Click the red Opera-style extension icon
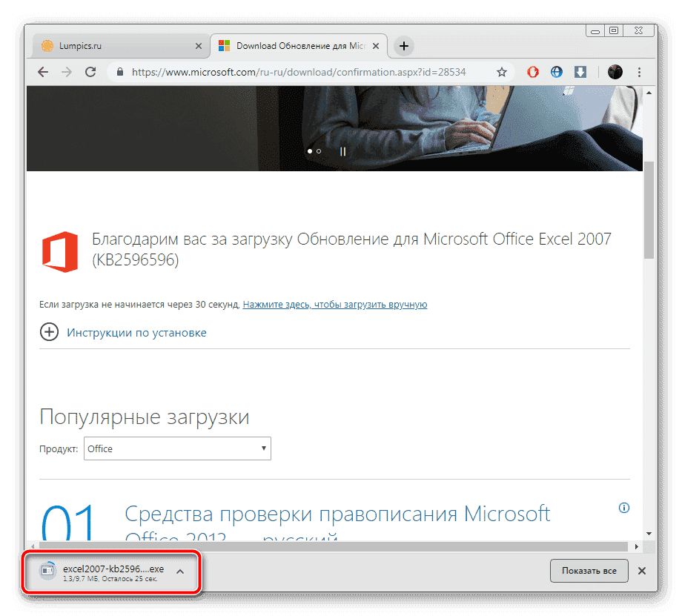Image resolution: width=682 pixels, height=616 pixels. pos(532,72)
